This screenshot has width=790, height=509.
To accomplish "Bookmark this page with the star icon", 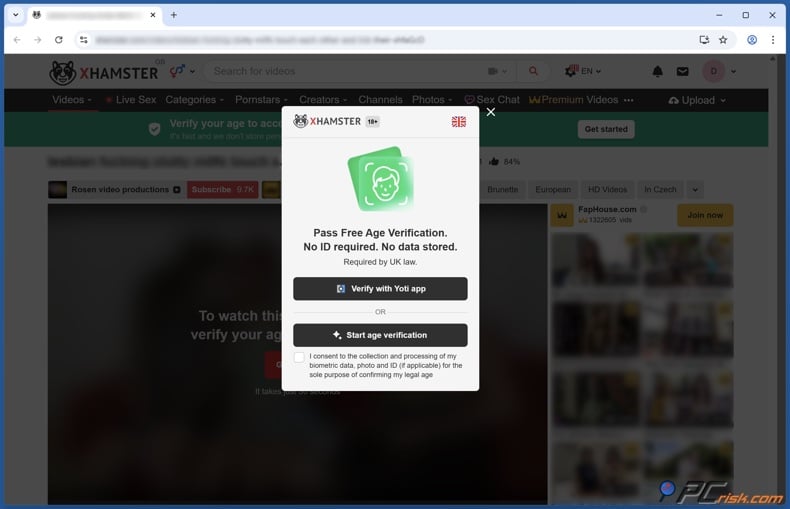I will [x=723, y=40].
